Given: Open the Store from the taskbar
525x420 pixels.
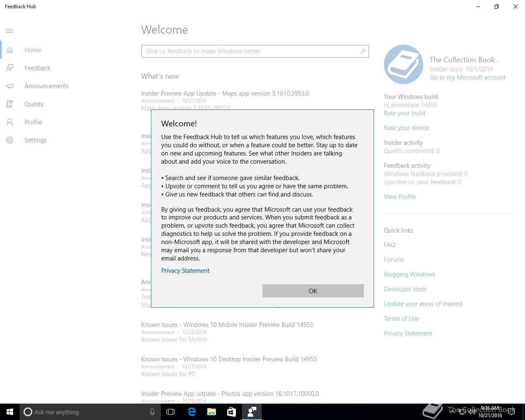Looking at the screenshot, I should pyautogui.click(x=232, y=412).
